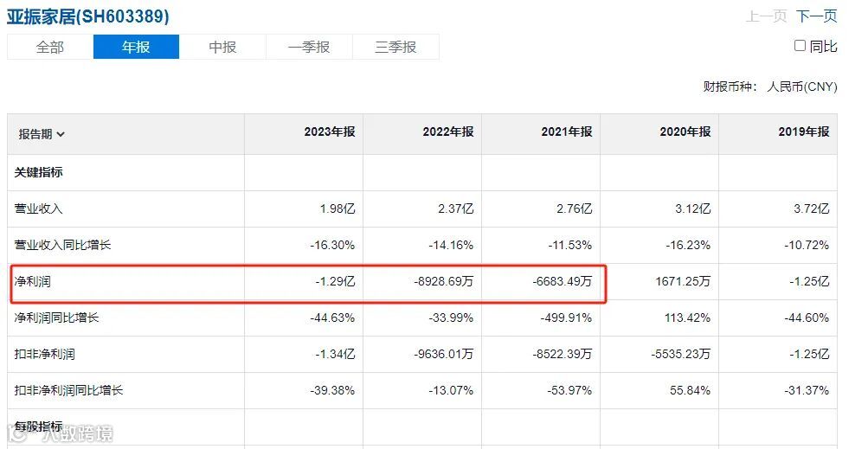
Task: Click the 2021年报 column header
Action: click(x=566, y=131)
